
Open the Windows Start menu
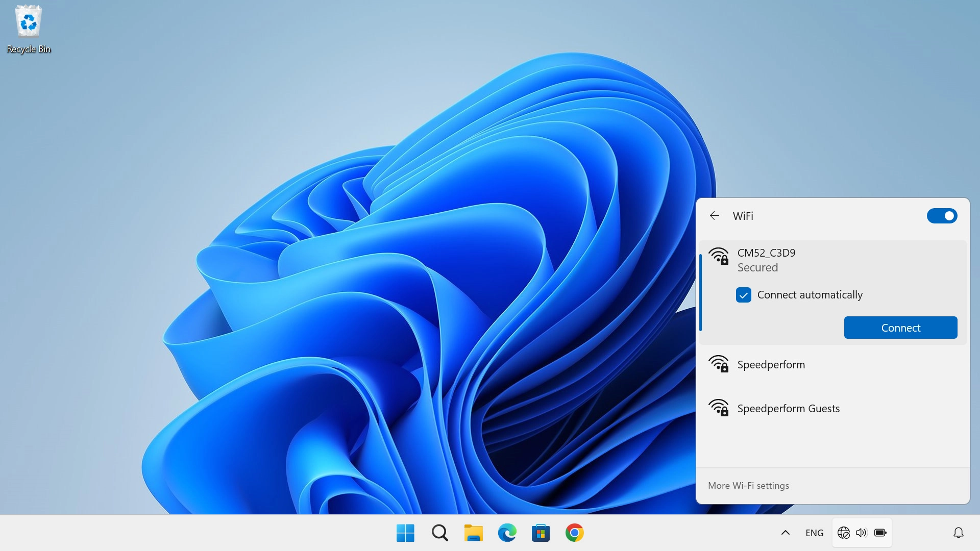pyautogui.click(x=405, y=533)
